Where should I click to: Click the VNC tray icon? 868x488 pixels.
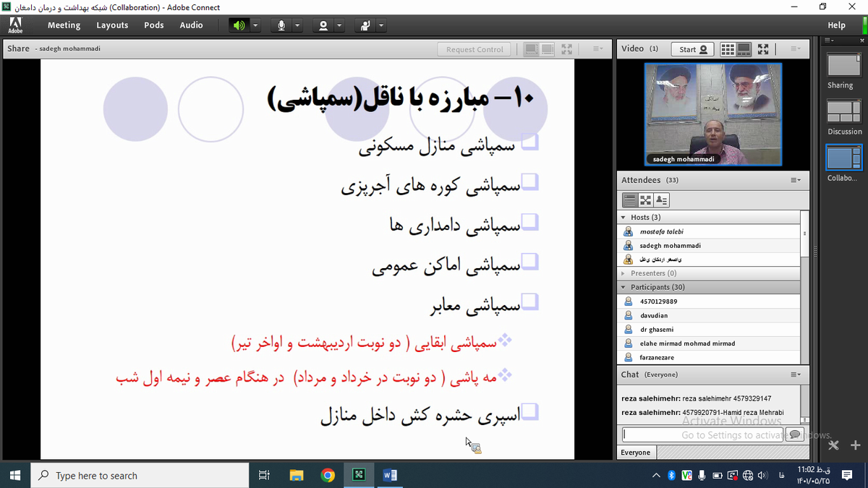[x=686, y=475]
